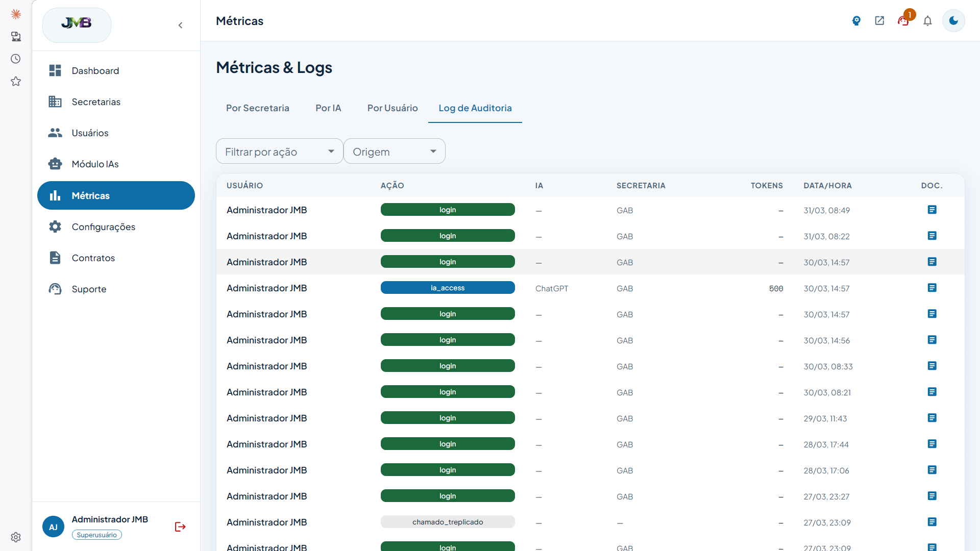
Task: Go to Dashboard in the sidebar
Action: (95, 70)
